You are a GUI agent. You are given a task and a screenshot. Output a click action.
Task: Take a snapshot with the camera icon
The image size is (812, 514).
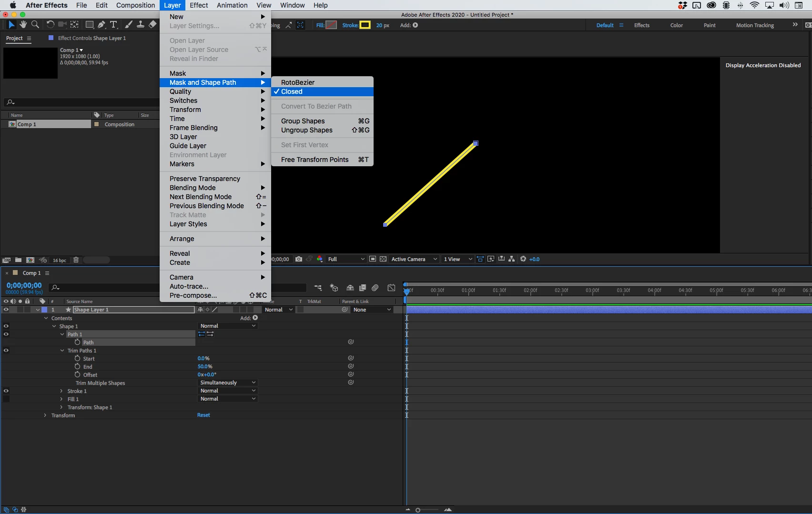click(299, 259)
